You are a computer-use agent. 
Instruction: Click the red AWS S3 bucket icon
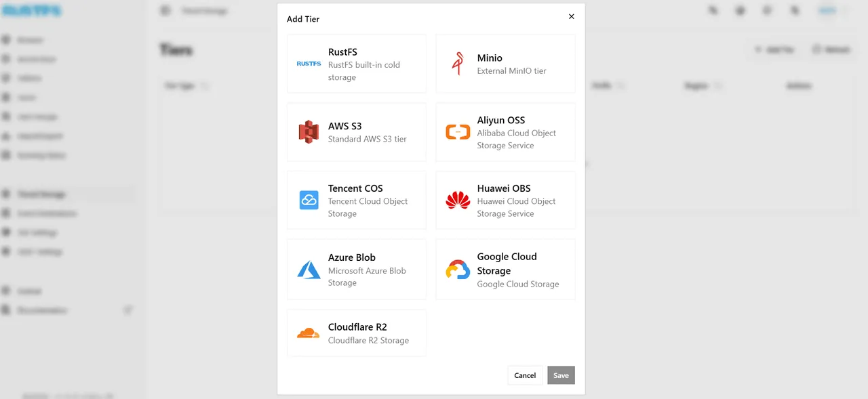[309, 131]
